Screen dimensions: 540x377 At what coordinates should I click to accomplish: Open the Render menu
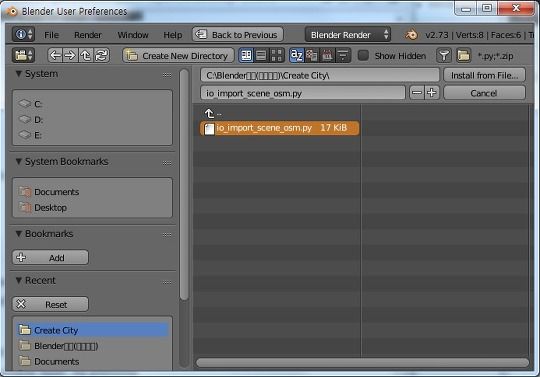[x=88, y=35]
